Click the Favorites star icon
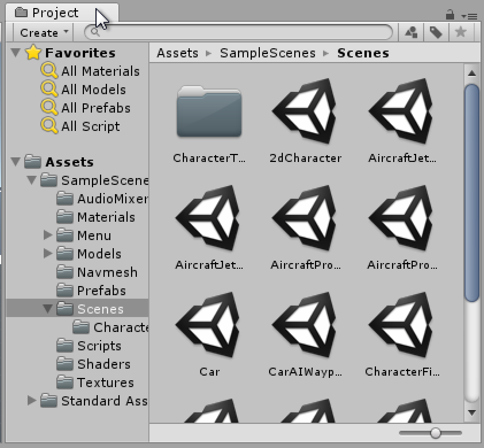This screenshot has width=484, height=448. [33, 52]
